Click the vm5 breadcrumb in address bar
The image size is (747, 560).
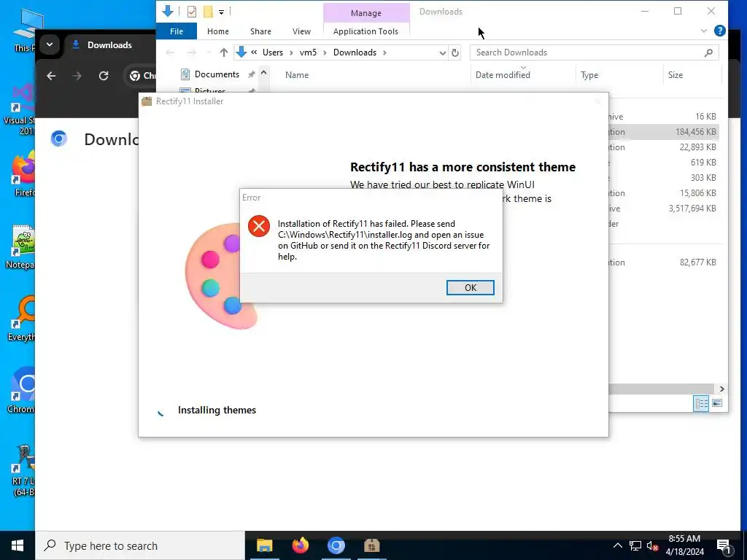pyautogui.click(x=308, y=52)
